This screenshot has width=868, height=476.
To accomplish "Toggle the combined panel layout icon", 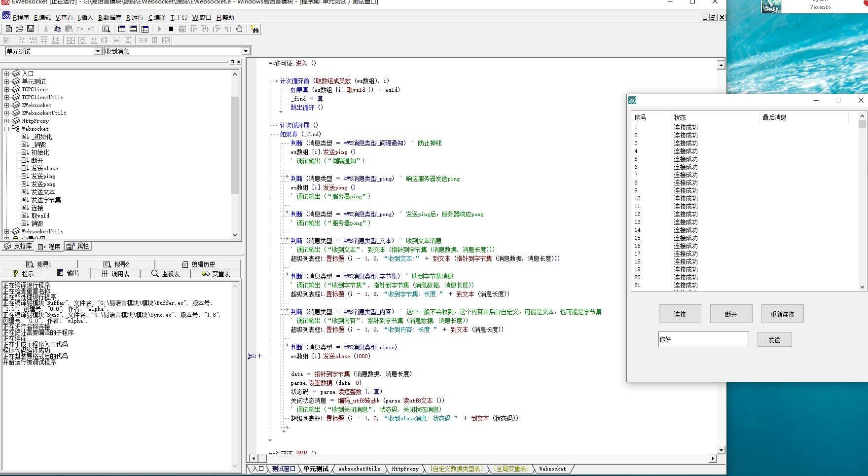I will coord(145,29).
